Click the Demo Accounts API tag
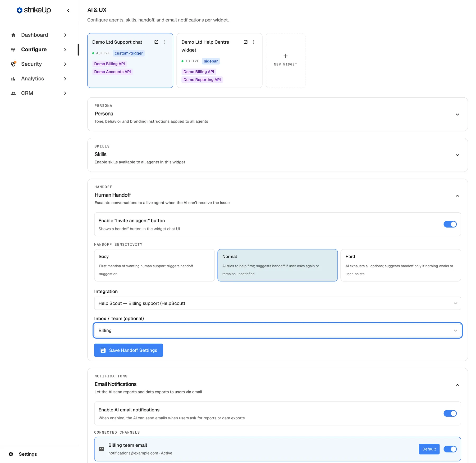 pyautogui.click(x=112, y=72)
